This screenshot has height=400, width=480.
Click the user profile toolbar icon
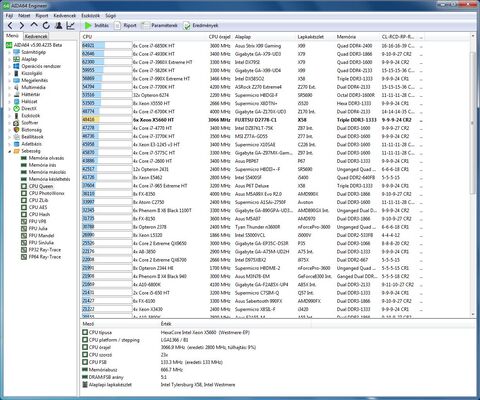point(58,25)
